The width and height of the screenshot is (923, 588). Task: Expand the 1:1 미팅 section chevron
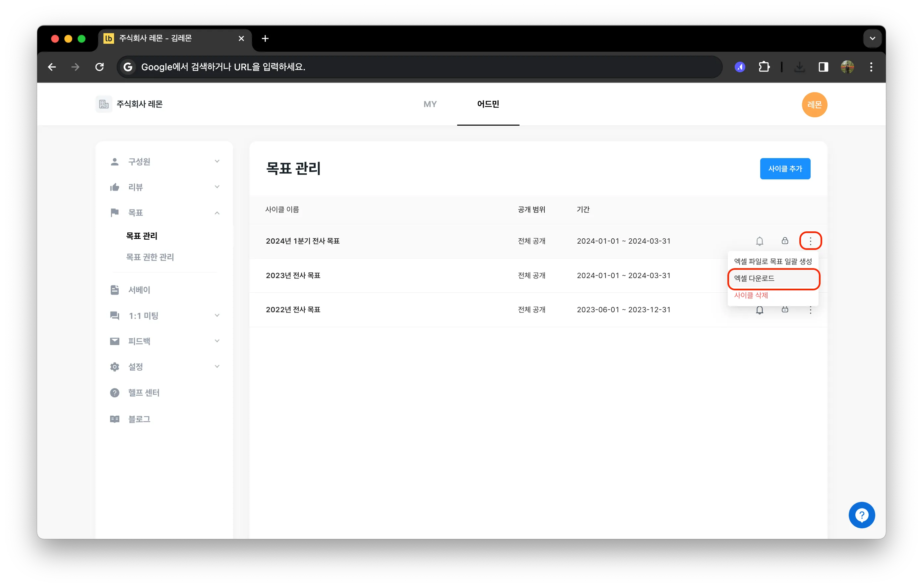coord(217,316)
